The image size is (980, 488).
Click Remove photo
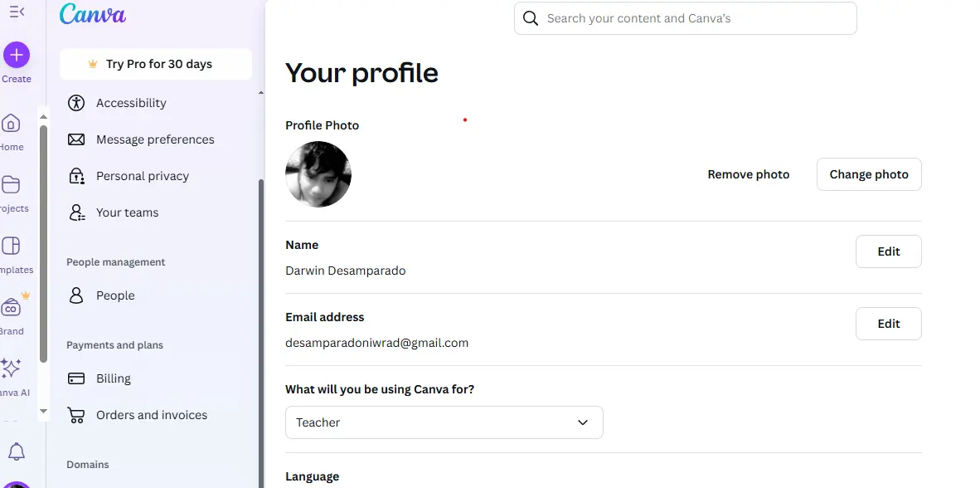point(748,174)
